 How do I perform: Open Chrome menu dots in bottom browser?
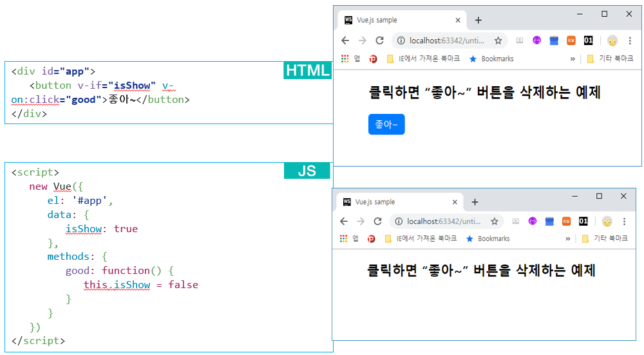(x=624, y=221)
